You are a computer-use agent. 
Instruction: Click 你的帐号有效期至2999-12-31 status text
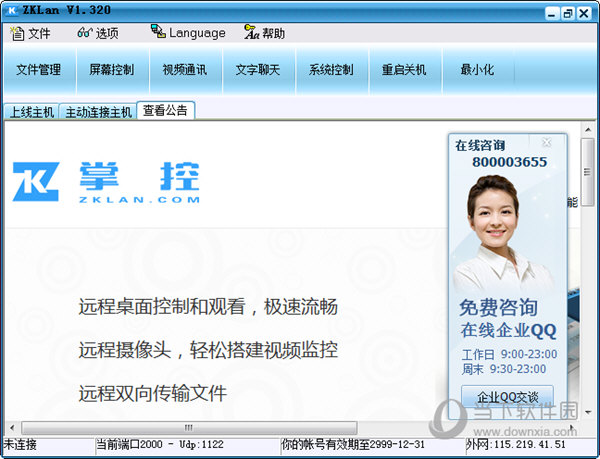(353, 444)
